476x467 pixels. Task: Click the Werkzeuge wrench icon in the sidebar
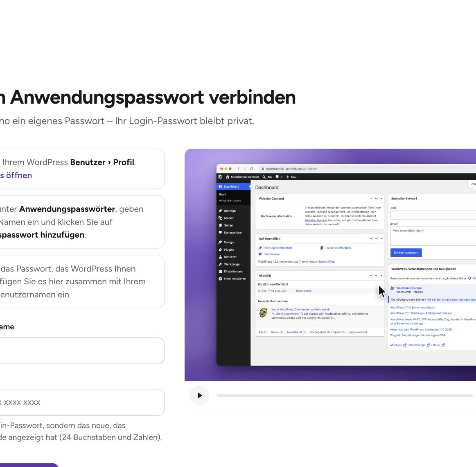[220, 264]
